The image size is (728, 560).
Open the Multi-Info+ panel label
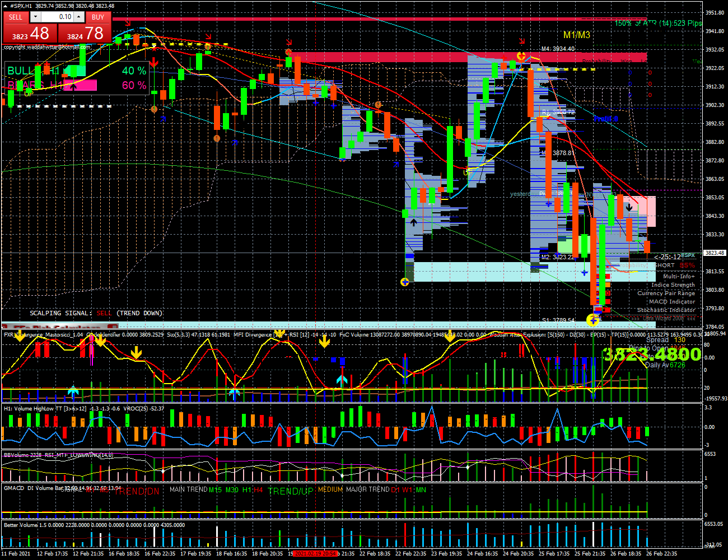pos(679,276)
